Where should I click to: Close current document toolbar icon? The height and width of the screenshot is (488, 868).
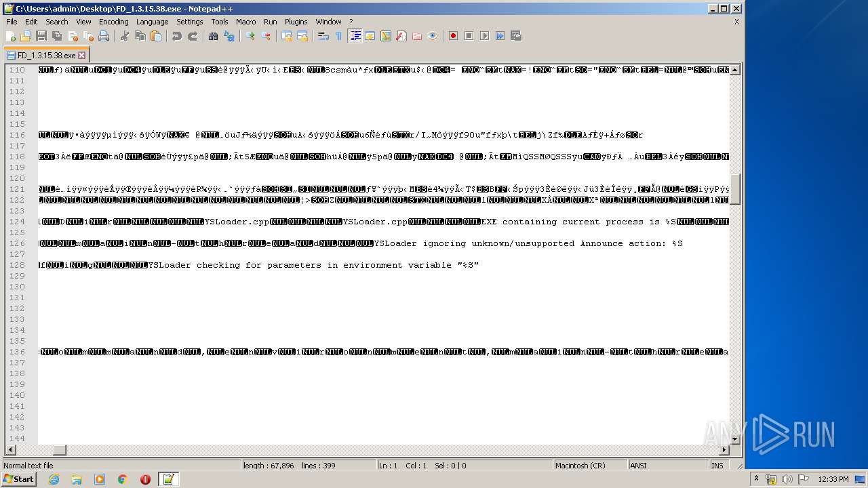point(73,36)
